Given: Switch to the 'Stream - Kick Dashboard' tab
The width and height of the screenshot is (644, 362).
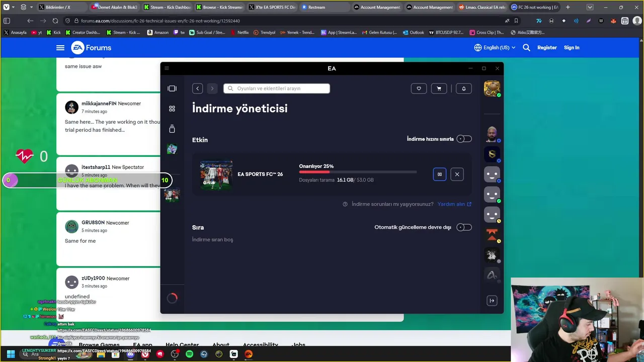Looking at the screenshot, I should pos(167,8).
